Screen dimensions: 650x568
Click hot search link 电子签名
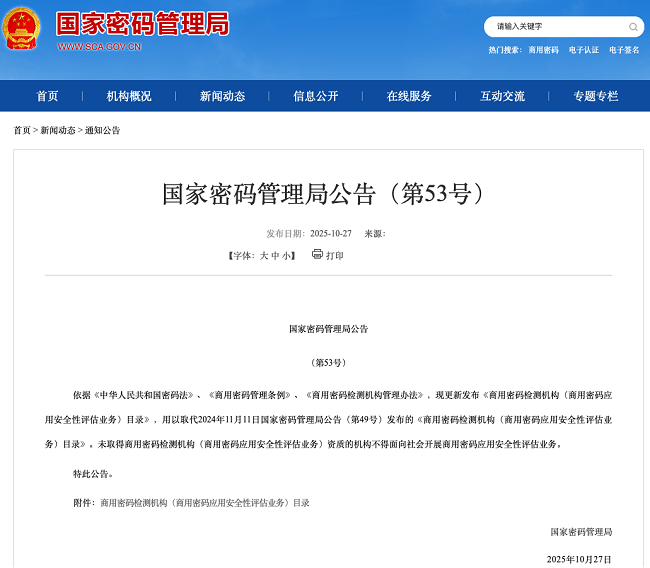tap(624, 50)
